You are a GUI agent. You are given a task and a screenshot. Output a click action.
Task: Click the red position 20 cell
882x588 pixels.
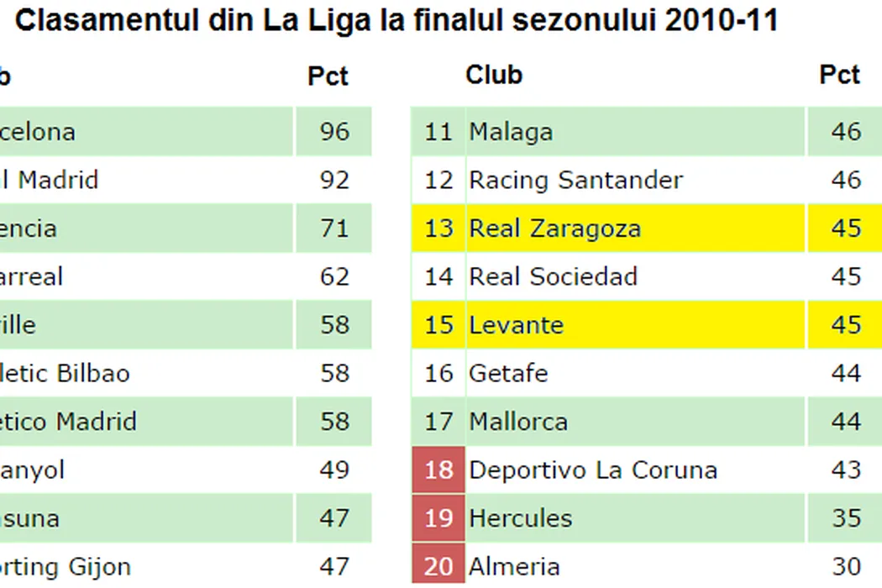pos(438,566)
